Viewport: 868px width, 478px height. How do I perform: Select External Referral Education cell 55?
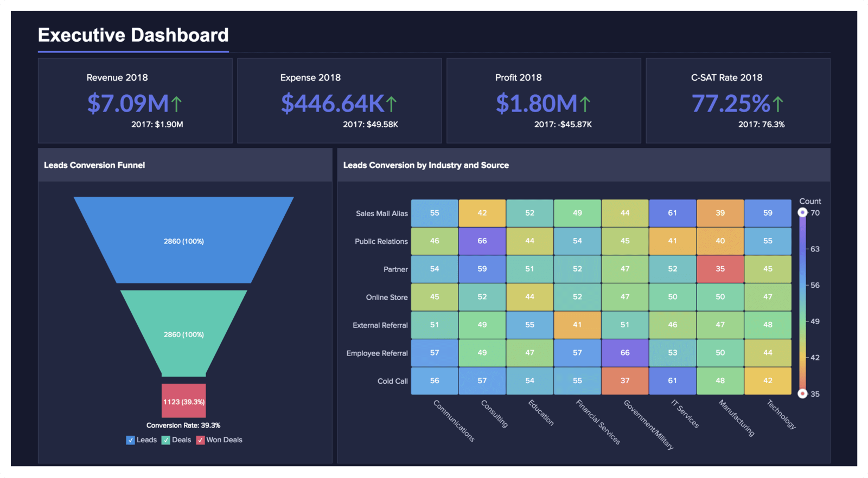pyautogui.click(x=529, y=325)
